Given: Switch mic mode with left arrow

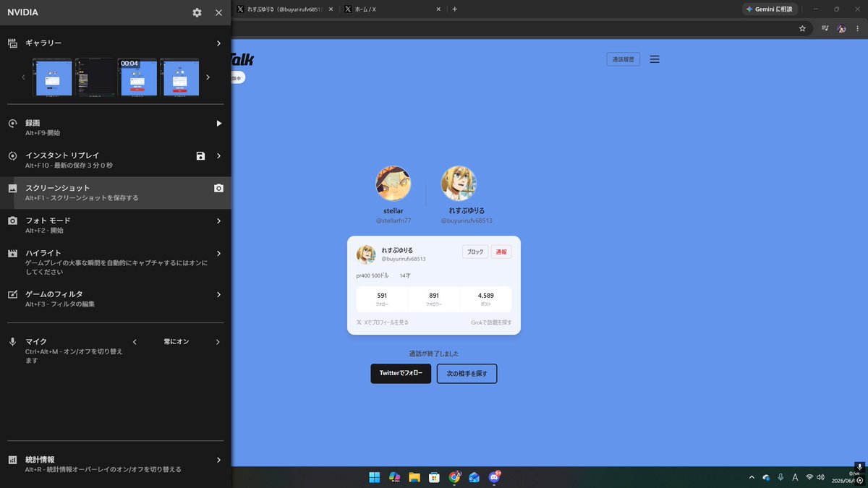Looking at the screenshot, I should point(135,342).
